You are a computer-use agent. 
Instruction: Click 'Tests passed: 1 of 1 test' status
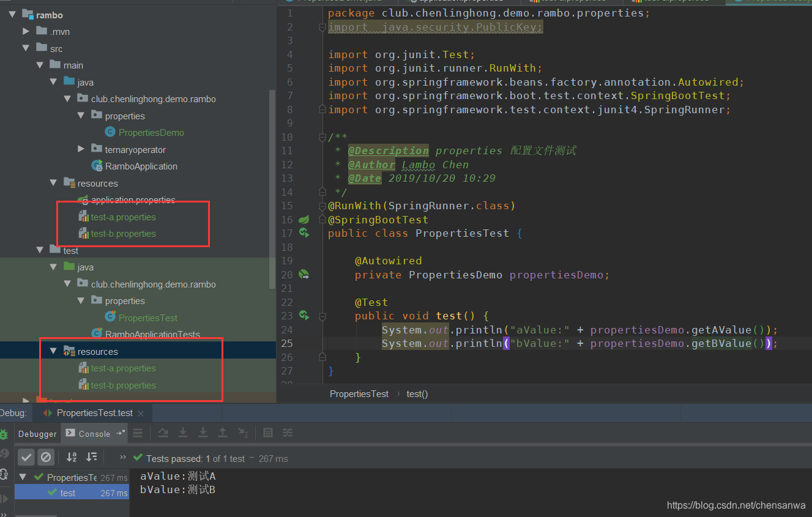[x=195, y=458]
